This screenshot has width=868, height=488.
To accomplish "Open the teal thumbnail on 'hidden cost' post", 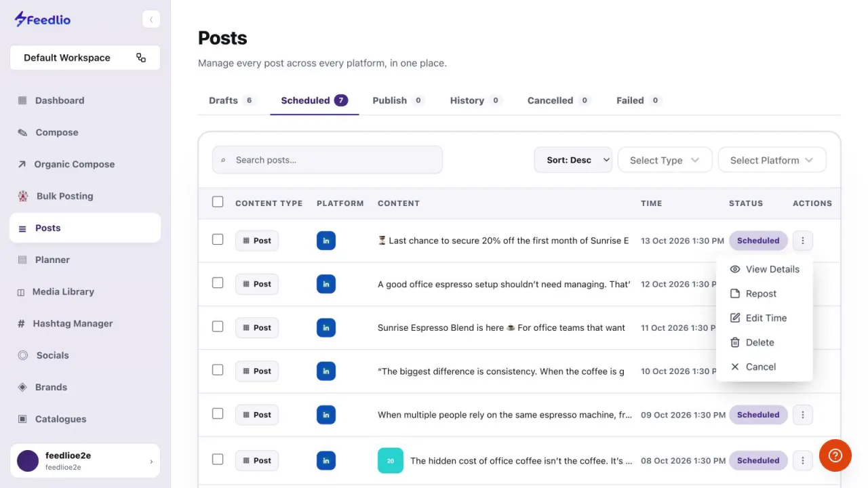I will pos(391,461).
